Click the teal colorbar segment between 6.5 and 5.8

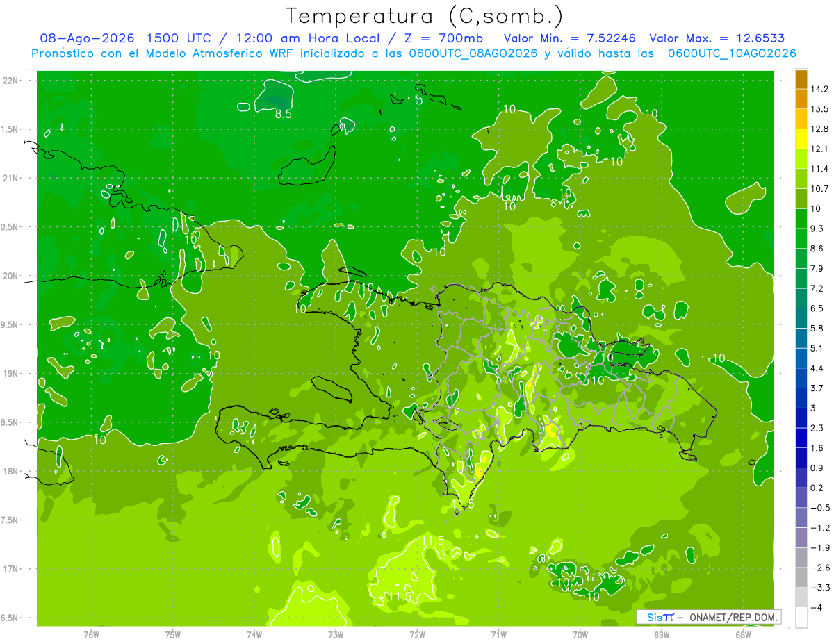(801, 317)
